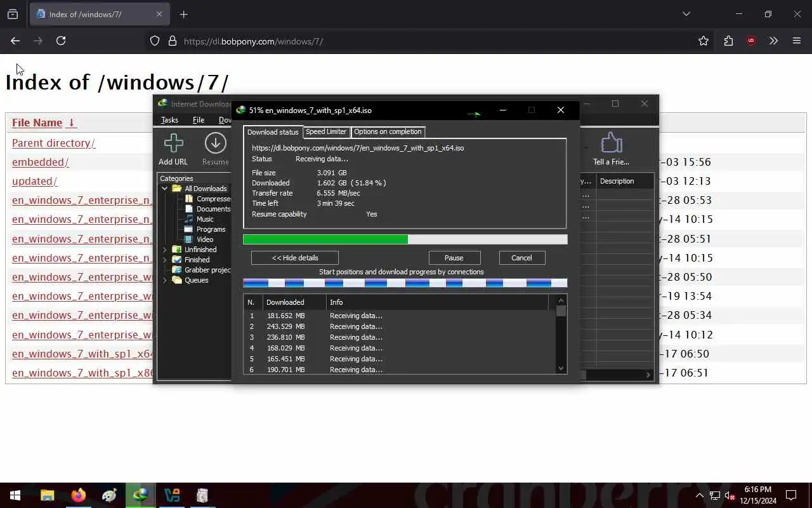Click the Hide details button

coord(295,258)
